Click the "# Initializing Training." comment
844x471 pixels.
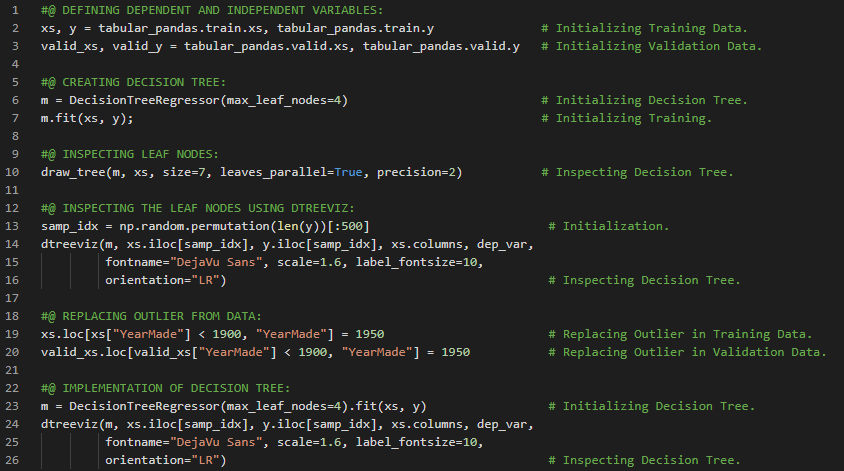(x=626, y=118)
